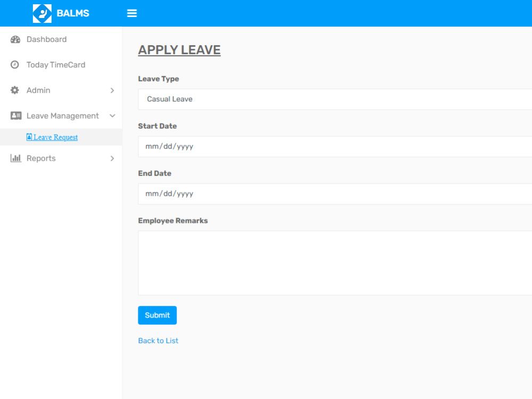The width and height of the screenshot is (532, 399).
Task: Click the Reports bar chart icon
Action: pos(15,158)
